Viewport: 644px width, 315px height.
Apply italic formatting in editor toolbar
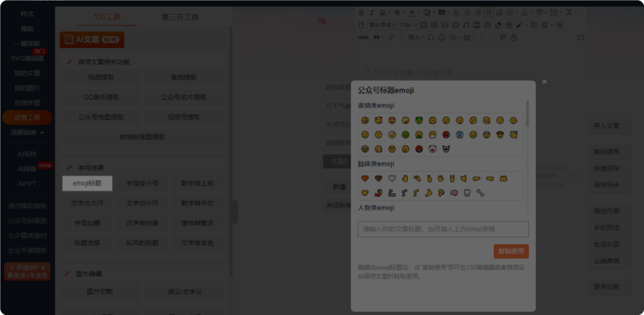click(x=372, y=13)
